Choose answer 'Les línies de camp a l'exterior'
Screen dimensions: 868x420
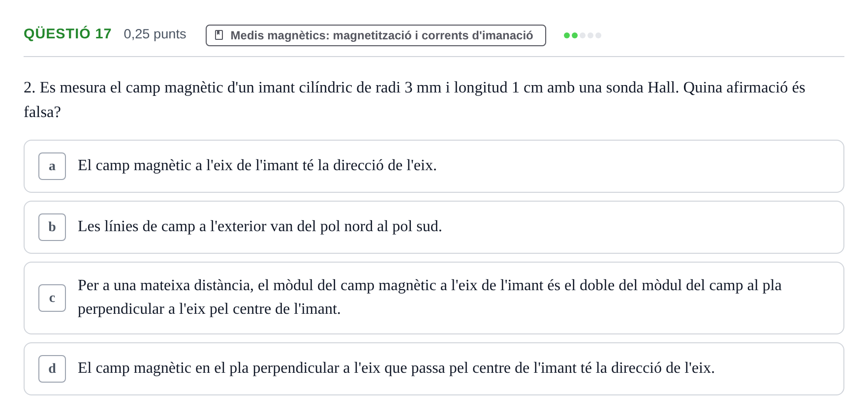click(434, 227)
